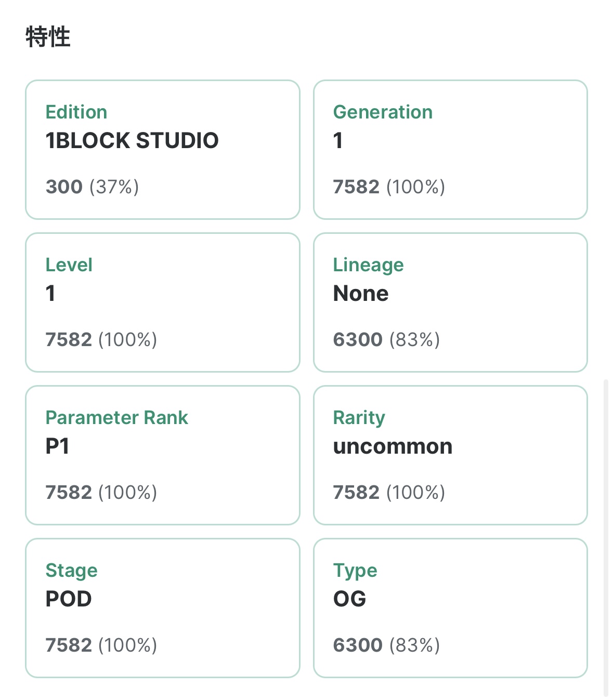Select the Generation trait card
The width and height of the screenshot is (613, 700).
point(450,150)
